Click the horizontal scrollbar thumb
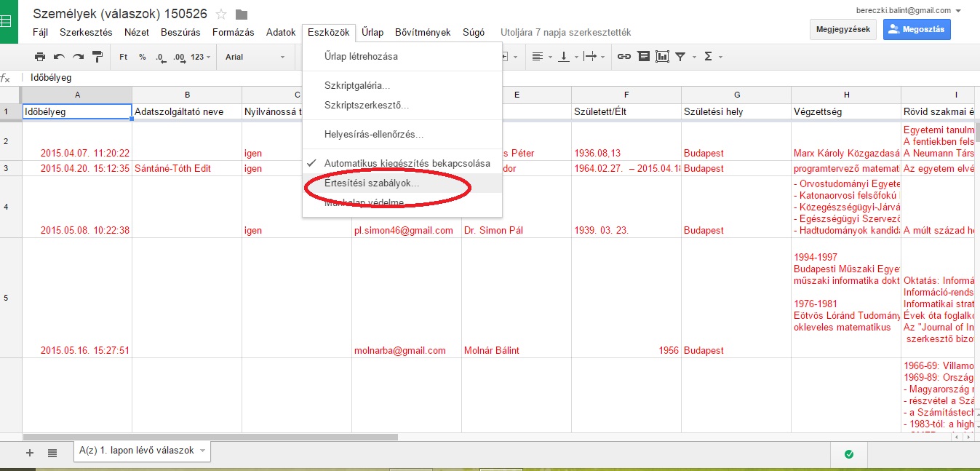 pos(211,438)
